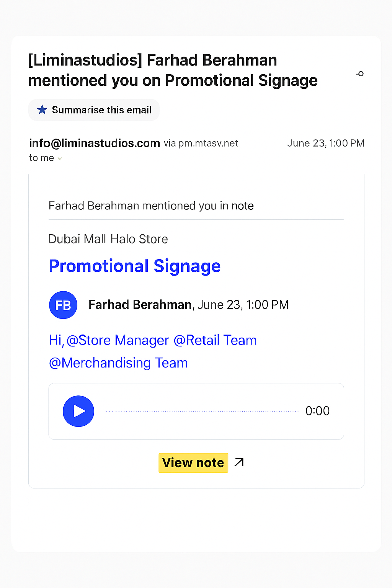This screenshot has width=392, height=588.
Task: Click the @Store Manager mention
Action: pos(118,340)
